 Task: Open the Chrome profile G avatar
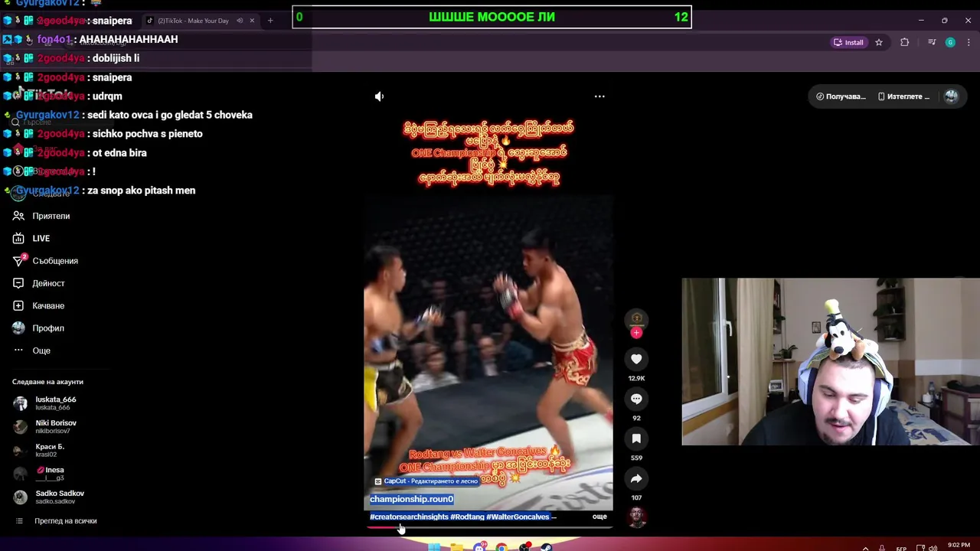(x=950, y=43)
